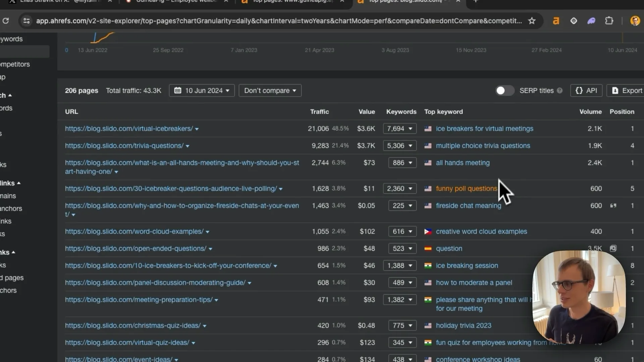
Task: Switch to the Top pages www.guineapig tab
Action: pos(292,1)
